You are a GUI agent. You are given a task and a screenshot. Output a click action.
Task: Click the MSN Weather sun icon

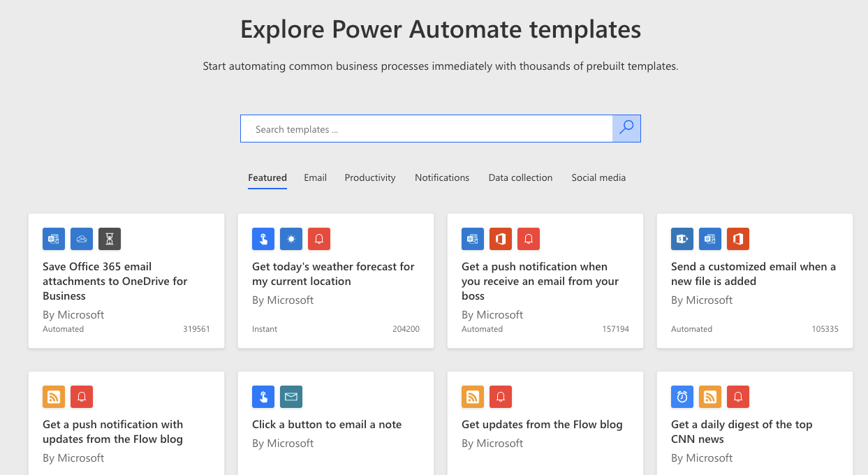coord(291,239)
